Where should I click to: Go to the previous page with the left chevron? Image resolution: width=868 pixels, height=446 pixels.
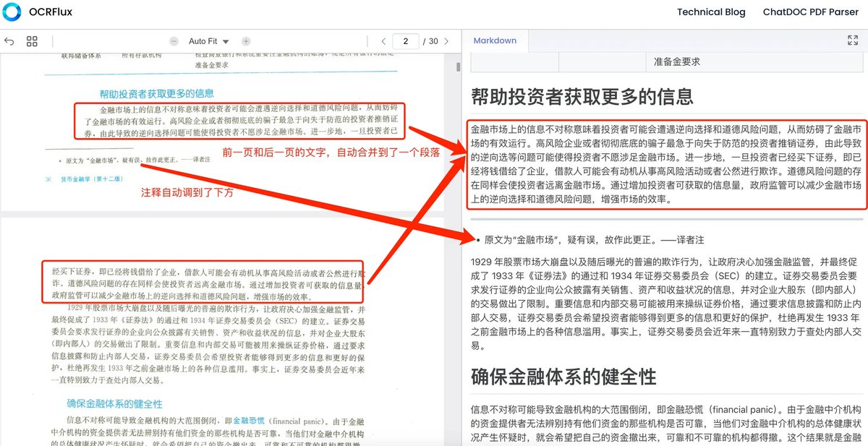coord(383,41)
